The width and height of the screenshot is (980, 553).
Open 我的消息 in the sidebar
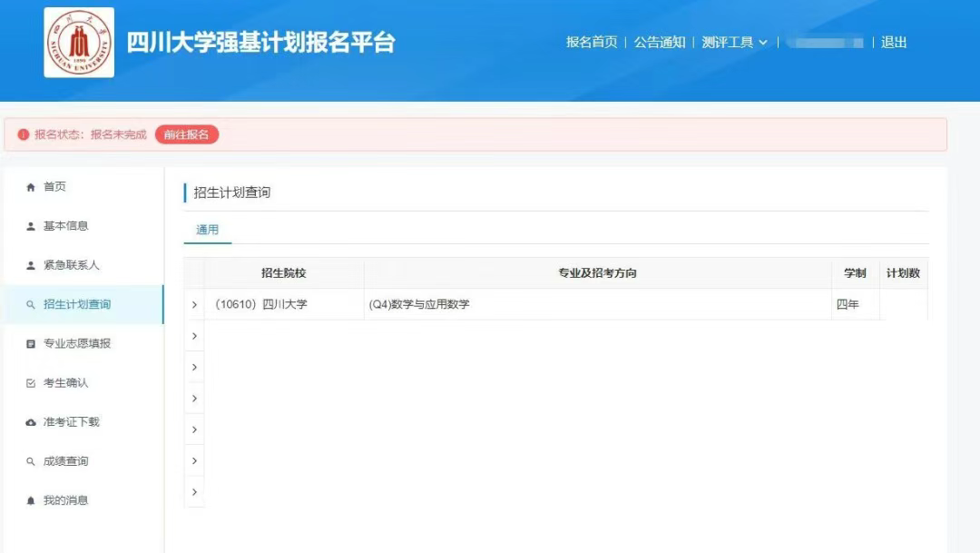[83, 500]
